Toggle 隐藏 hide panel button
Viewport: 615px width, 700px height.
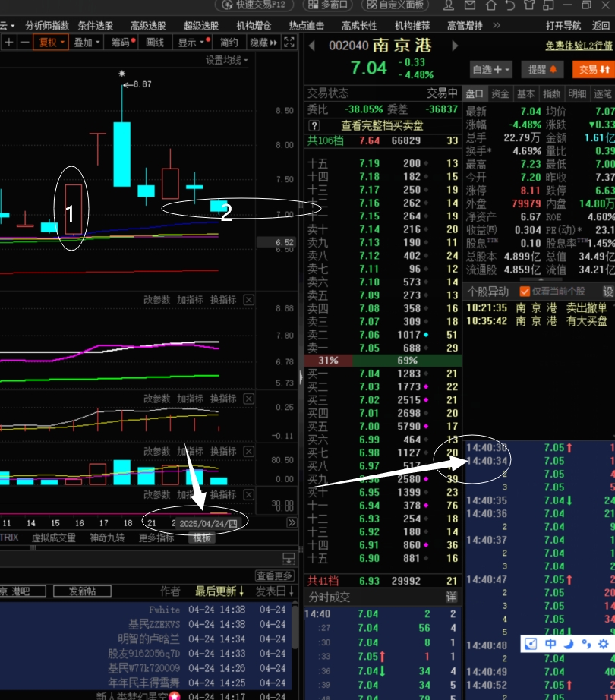(263, 43)
